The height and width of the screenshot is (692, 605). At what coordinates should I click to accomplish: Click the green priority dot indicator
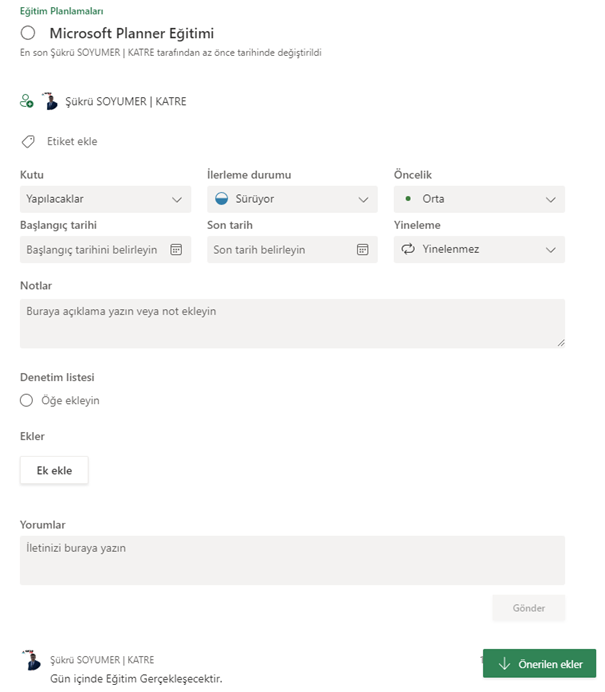408,199
